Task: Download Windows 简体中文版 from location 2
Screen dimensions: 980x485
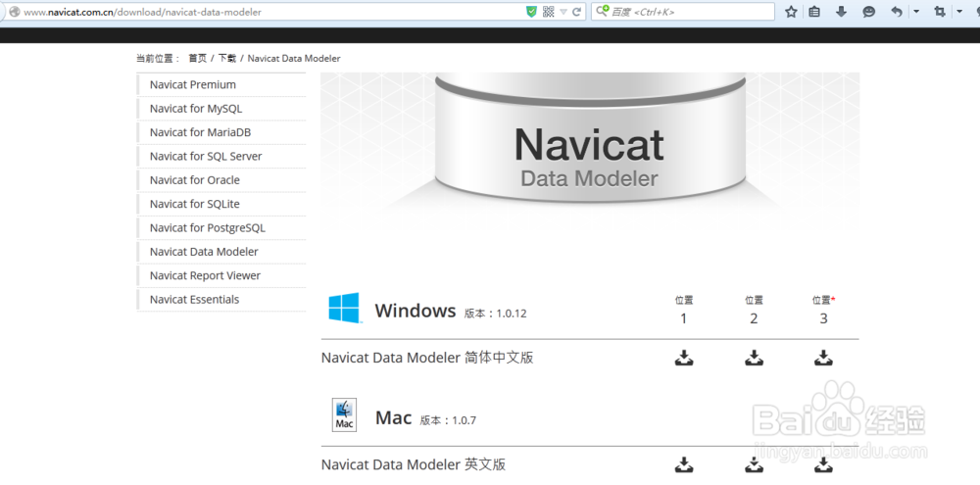Action: 754,358
